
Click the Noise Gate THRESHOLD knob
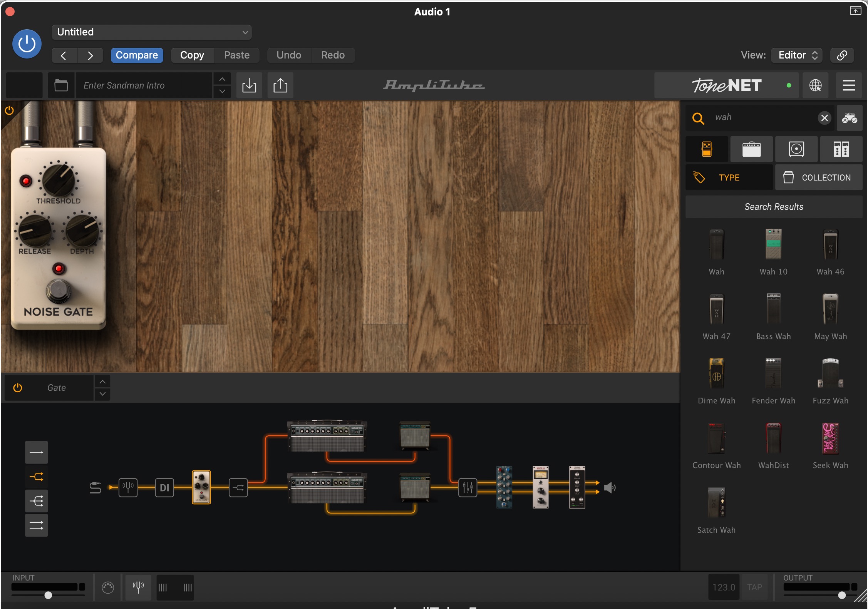[59, 180]
